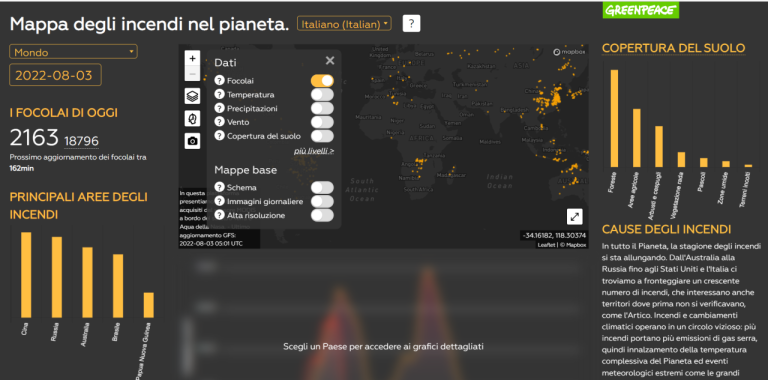Image resolution: width=768 pixels, height=380 pixels.
Task: Disable the Focolai toggle
Action: tap(322, 80)
